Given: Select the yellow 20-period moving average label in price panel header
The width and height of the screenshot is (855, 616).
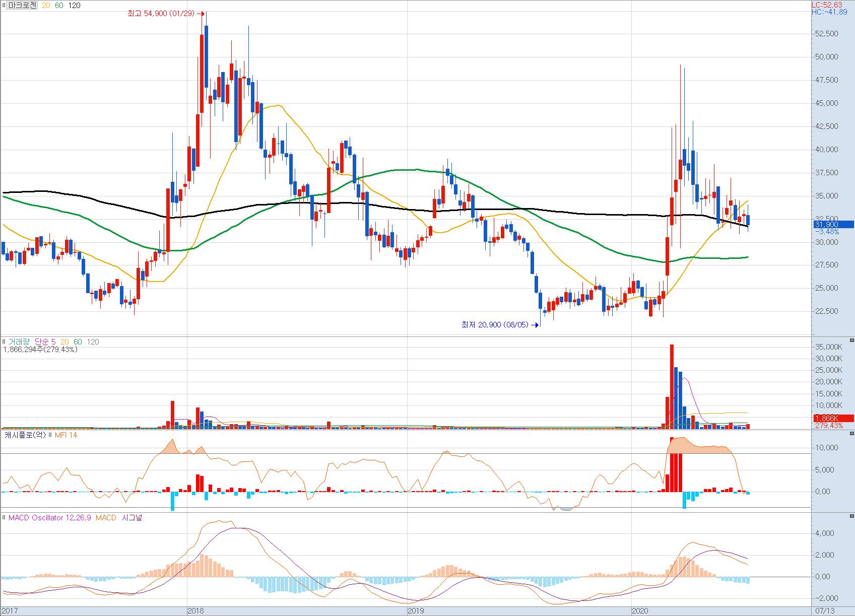Looking at the screenshot, I should click(x=45, y=6).
